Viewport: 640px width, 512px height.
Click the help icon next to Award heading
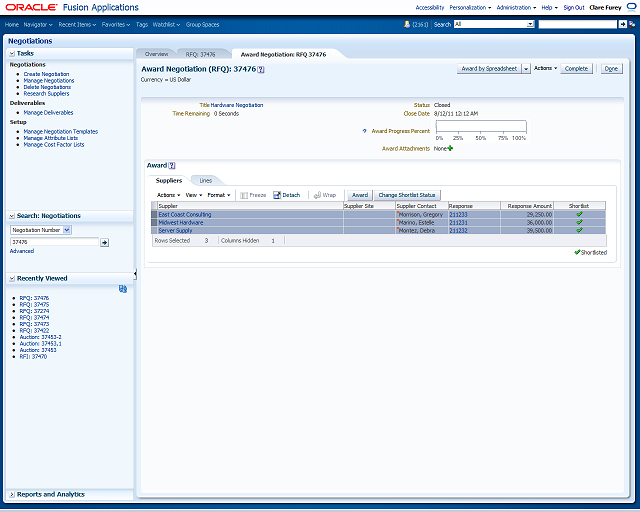[172, 165]
